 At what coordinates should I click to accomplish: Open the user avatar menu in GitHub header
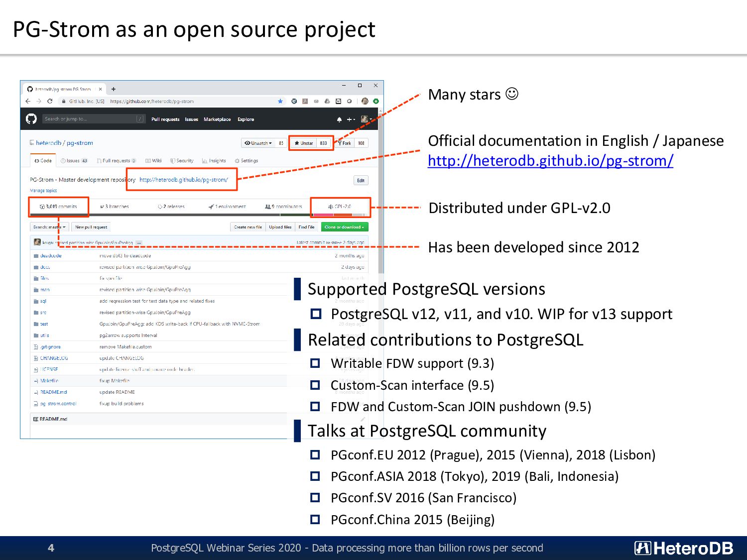pos(366,119)
